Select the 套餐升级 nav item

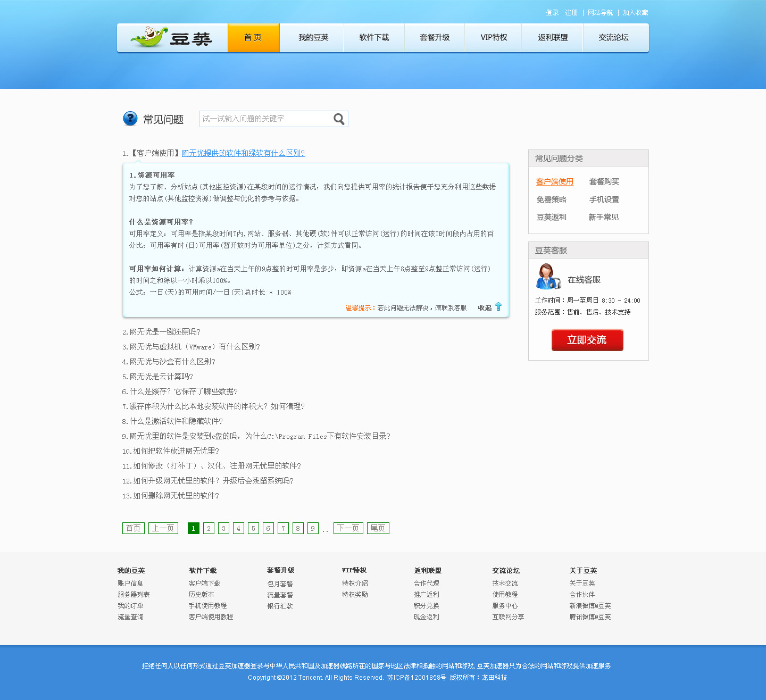pyautogui.click(x=435, y=38)
